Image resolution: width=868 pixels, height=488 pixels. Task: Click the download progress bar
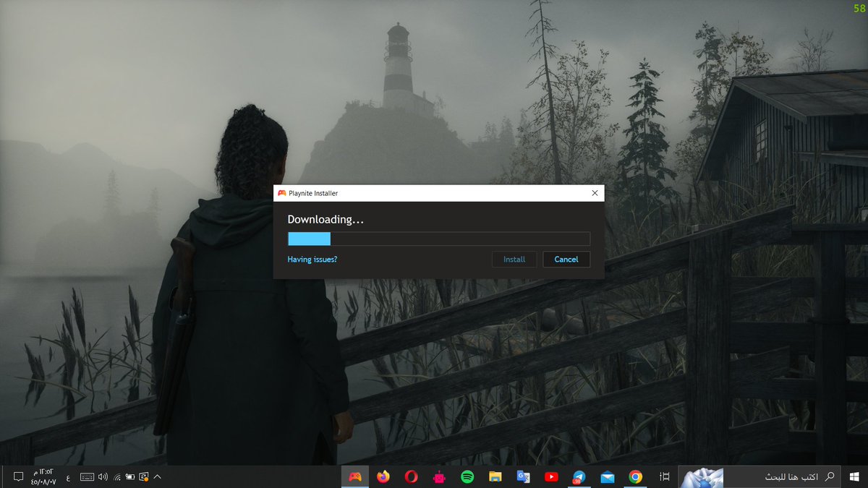coord(438,239)
